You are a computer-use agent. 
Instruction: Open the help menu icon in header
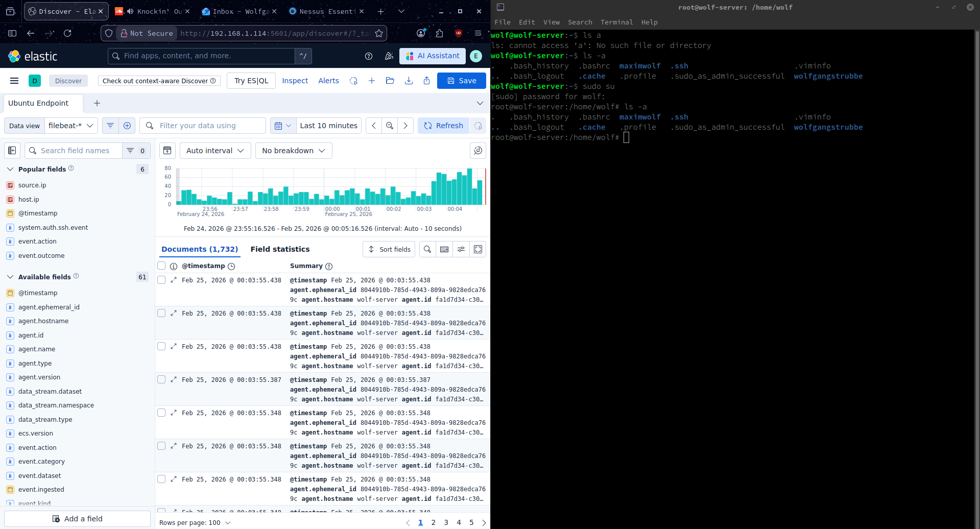[x=369, y=56]
